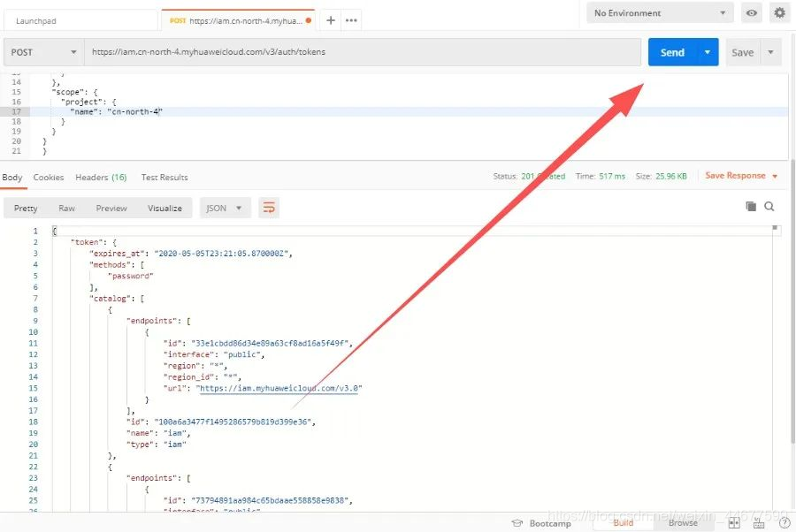
Task: Click the "token" key on line 2
Action: 88,242
